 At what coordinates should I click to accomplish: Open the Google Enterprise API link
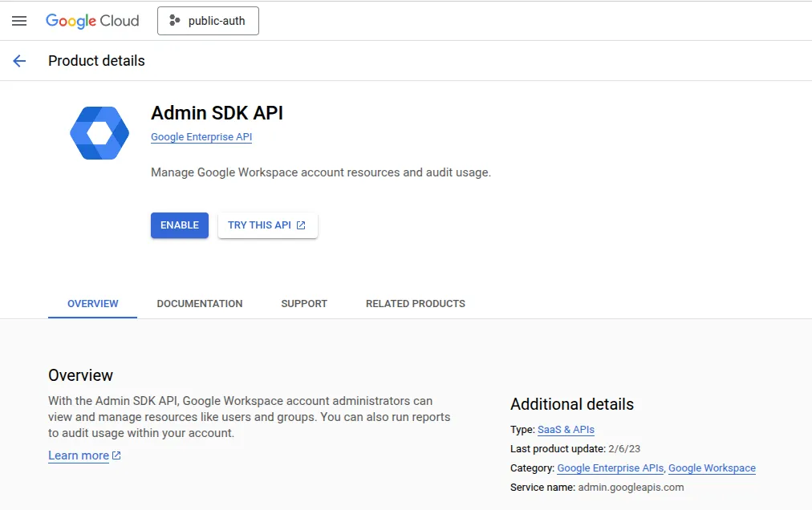(x=201, y=136)
